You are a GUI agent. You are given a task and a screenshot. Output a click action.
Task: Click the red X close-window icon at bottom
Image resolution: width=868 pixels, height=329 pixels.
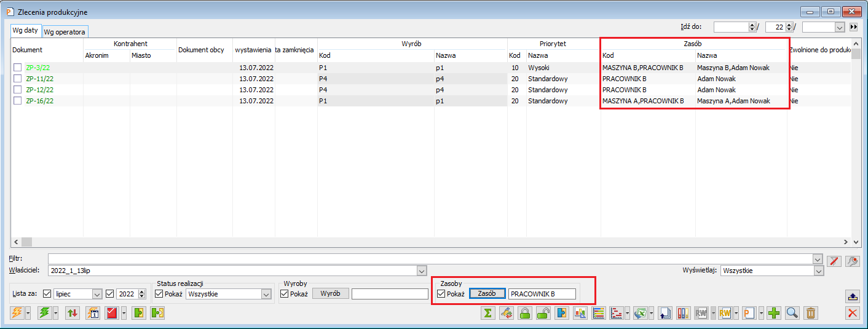(x=853, y=313)
